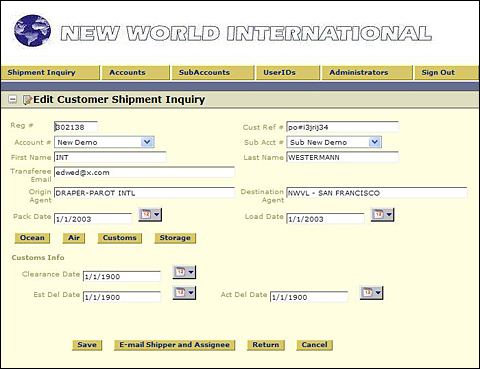Click the Load Date text field
The width and height of the screenshot is (480, 369).
325,219
